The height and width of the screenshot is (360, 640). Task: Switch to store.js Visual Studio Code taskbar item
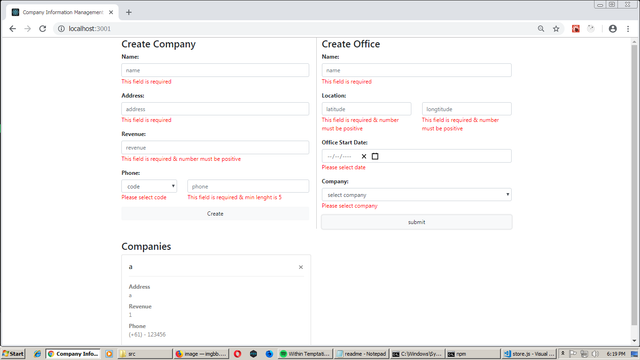[x=529, y=354]
